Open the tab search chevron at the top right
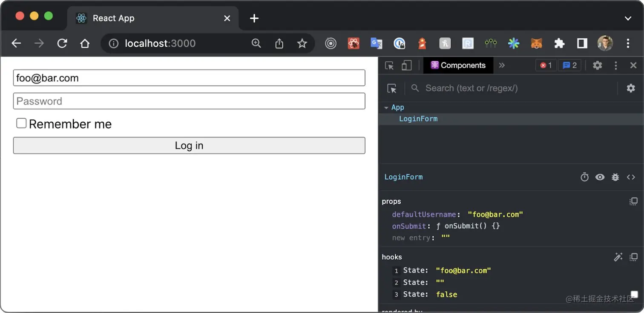 click(x=628, y=18)
